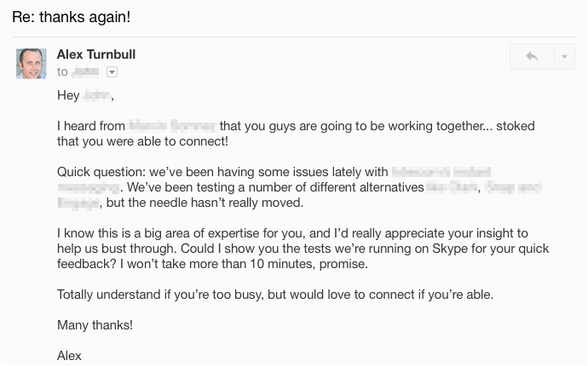
Task: Open the more options dropdown beside reply
Action: click(x=564, y=57)
